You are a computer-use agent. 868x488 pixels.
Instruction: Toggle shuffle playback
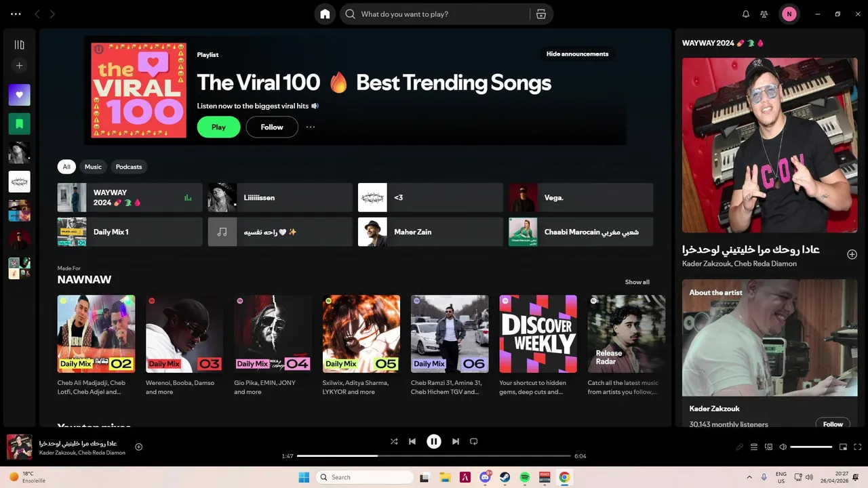click(x=394, y=441)
